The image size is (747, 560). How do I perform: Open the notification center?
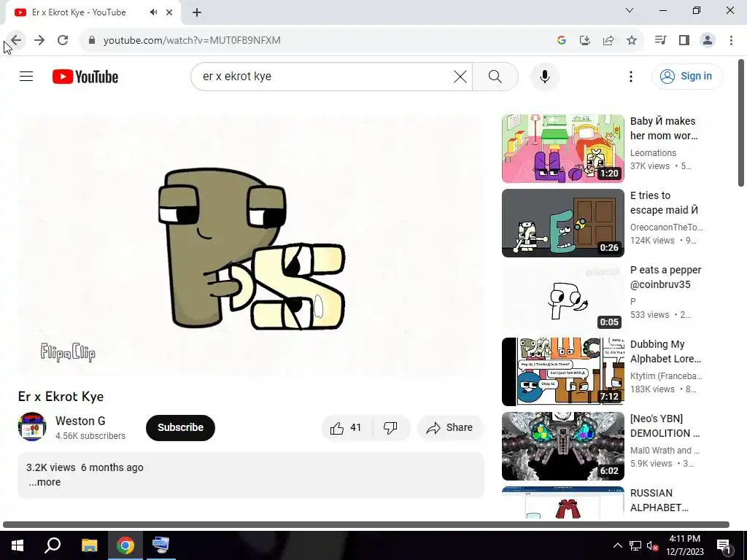[x=724, y=545]
